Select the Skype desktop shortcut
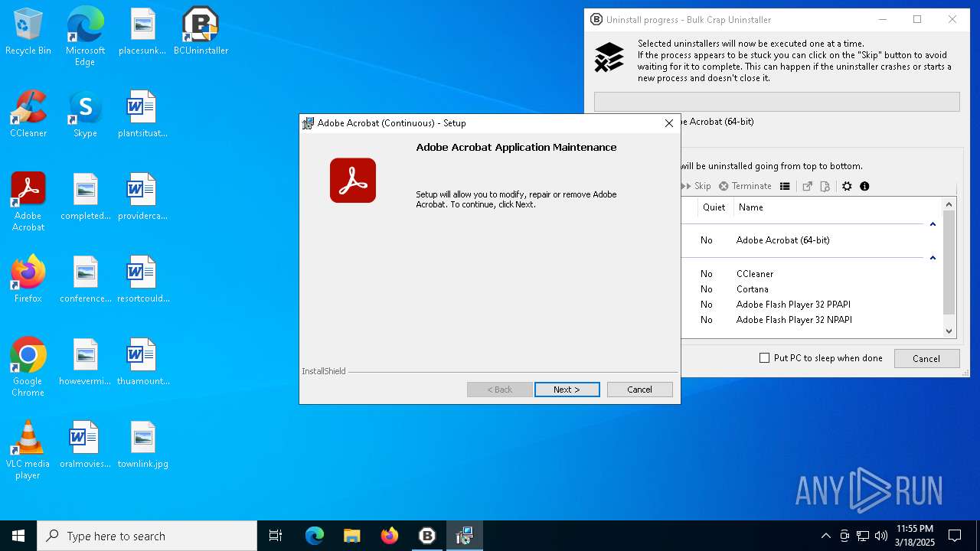This screenshot has height=551, width=980. 85,115
